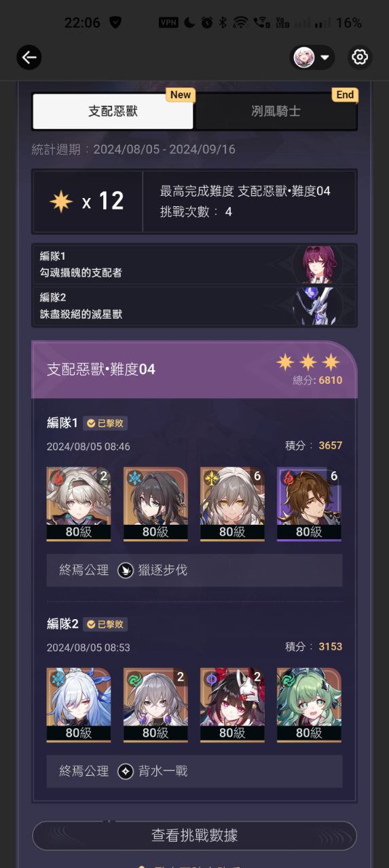Screen dimensions: 389x868
Task: Select the blue-haired ice character in team two
Action: coord(79,705)
